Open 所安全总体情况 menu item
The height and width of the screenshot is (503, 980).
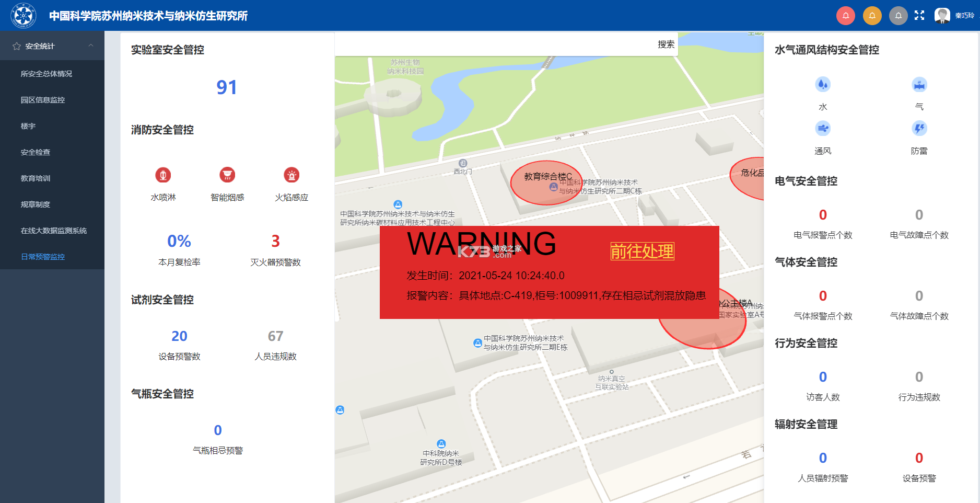52,74
